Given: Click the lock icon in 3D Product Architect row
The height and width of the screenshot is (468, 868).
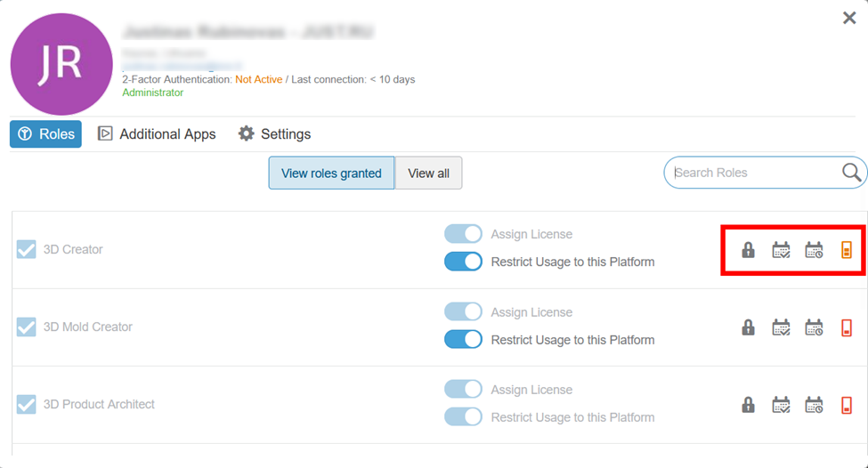Looking at the screenshot, I should 748,405.
